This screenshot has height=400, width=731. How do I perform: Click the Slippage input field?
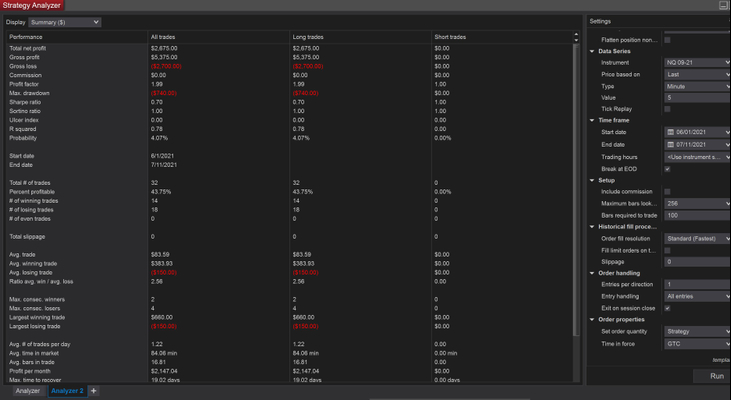pyautogui.click(x=697, y=261)
